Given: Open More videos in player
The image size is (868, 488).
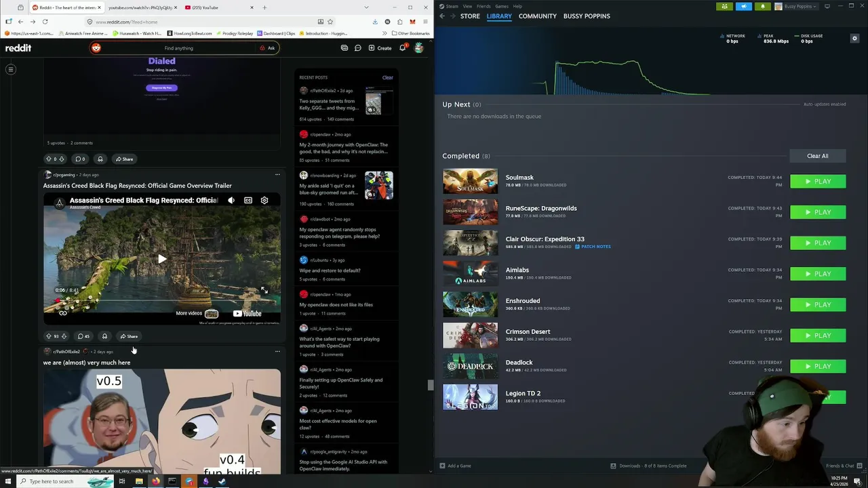Looking at the screenshot, I should 197,313.
